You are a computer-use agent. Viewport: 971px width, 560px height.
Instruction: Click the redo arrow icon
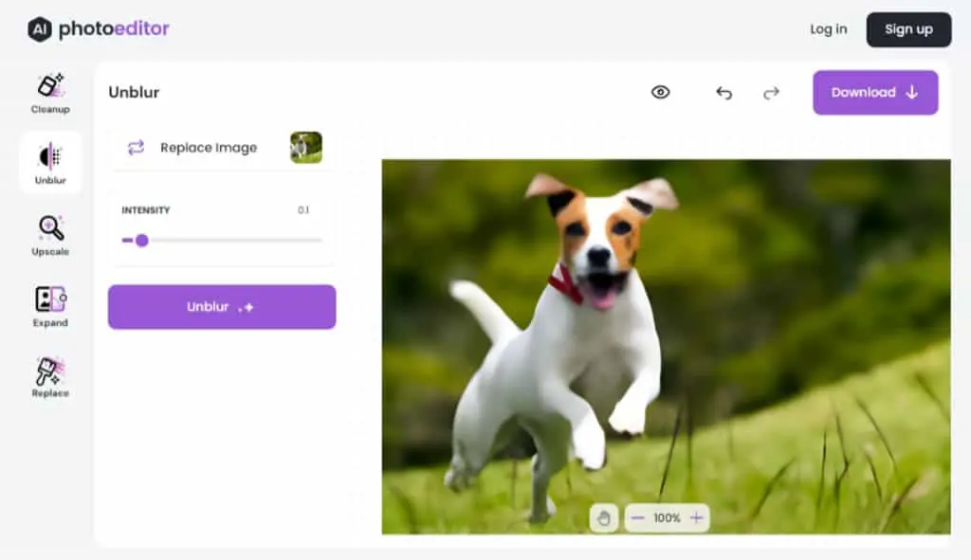[x=771, y=93]
